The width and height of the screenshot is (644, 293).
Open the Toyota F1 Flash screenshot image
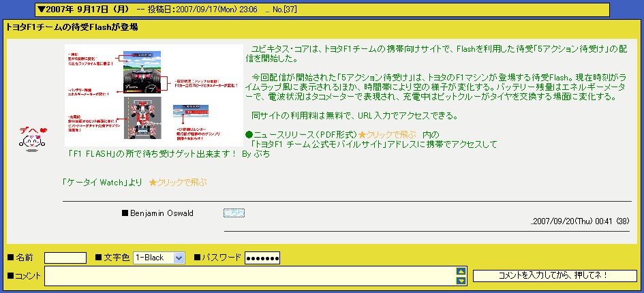153,95
